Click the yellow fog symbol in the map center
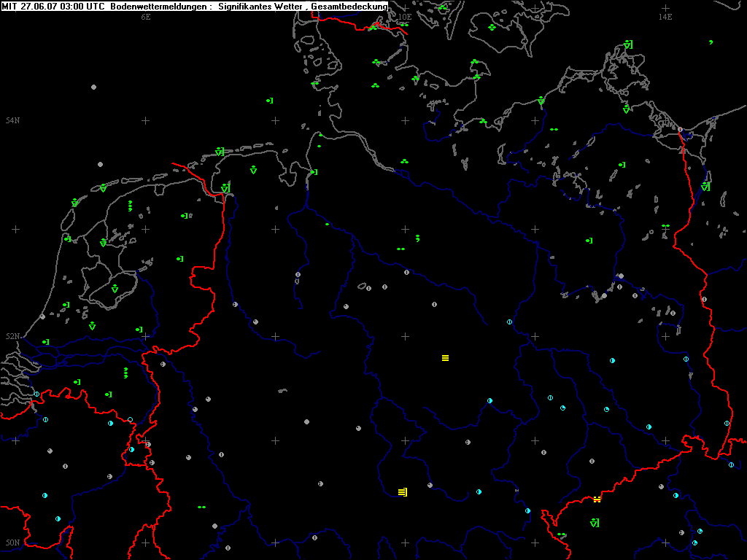 click(445, 358)
